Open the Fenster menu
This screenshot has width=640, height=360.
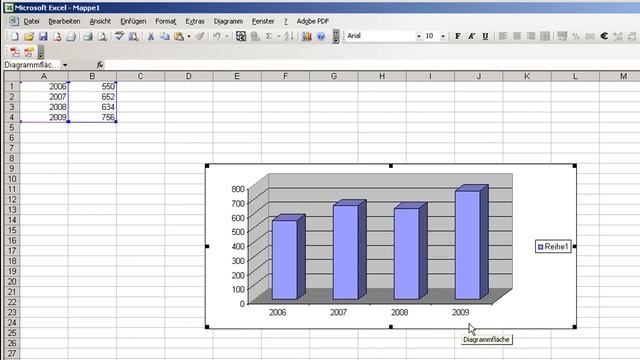263,21
